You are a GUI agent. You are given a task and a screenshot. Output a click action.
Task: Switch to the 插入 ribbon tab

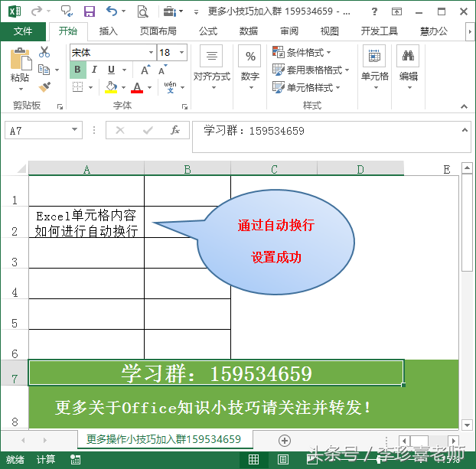(x=108, y=31)
